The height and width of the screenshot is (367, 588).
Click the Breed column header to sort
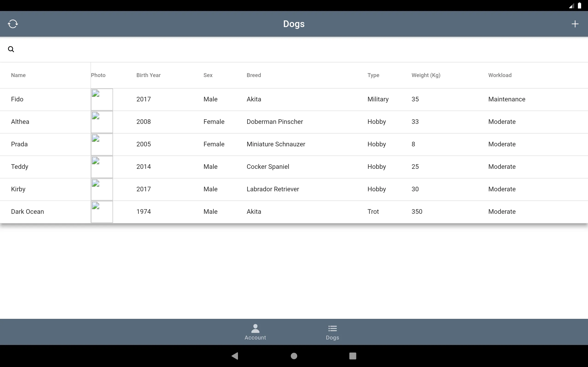tap(253, 75)
